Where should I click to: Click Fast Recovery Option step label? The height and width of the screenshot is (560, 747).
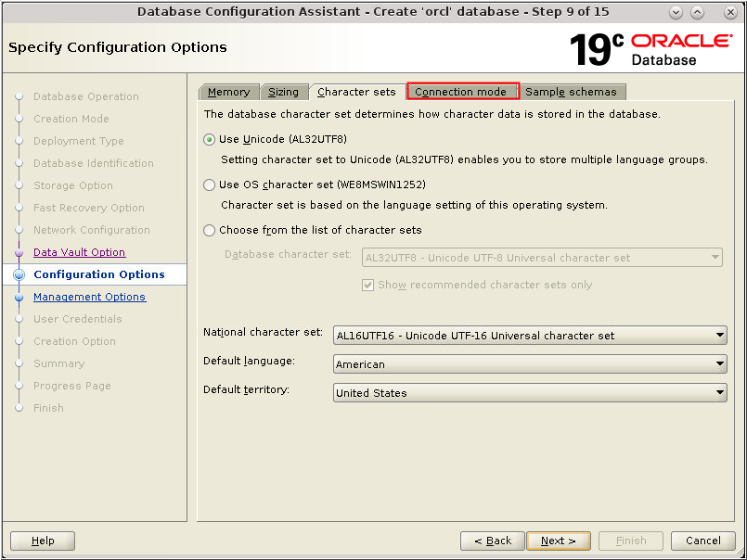coord(89,208)
